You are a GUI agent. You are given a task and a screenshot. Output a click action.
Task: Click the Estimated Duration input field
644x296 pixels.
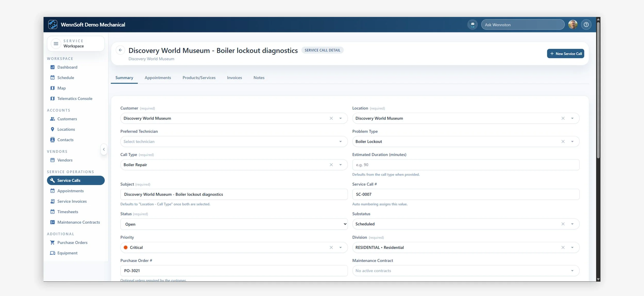tap(465, 165)
